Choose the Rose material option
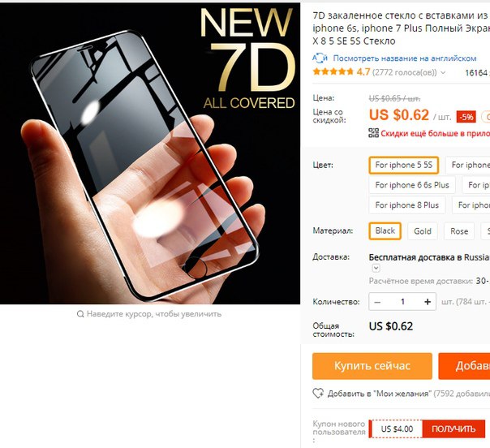The height and width of the screenshot is (448, 490). click(x=459, y=231)
